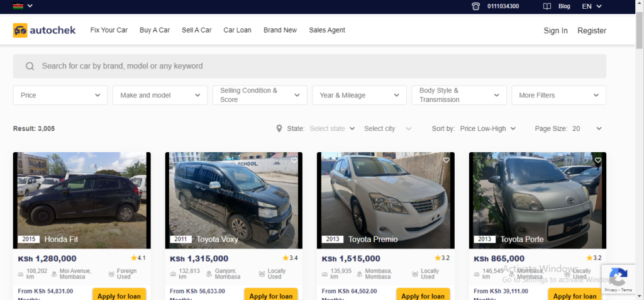Open Toyota Voxy car photo

tap(234, 201)
